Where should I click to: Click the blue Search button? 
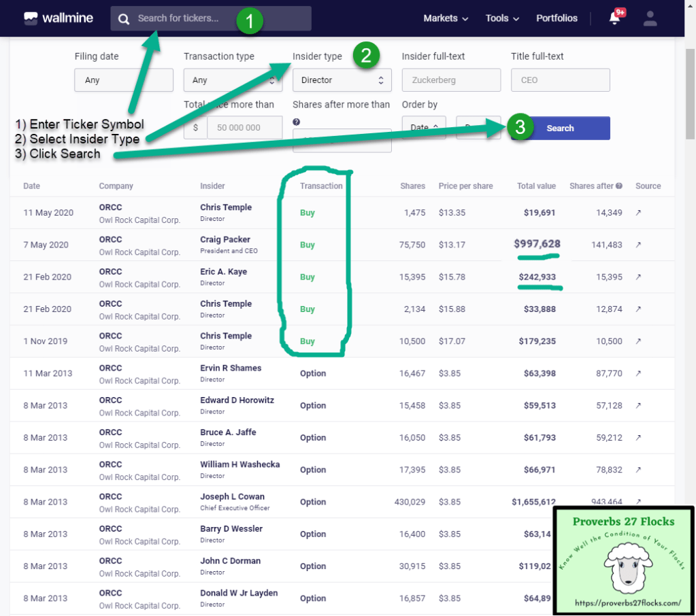tap(560, 128)
